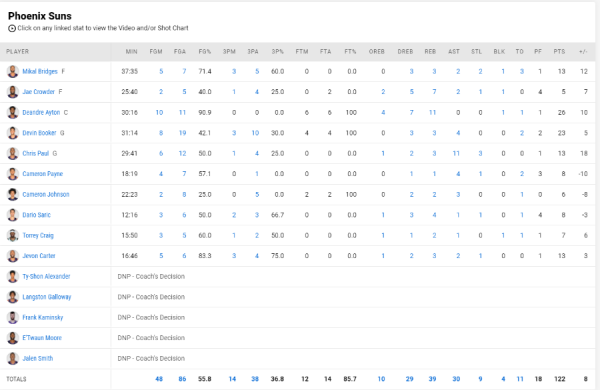Open Deandre Ayton's 11 rebounds stat

point(432,113)
